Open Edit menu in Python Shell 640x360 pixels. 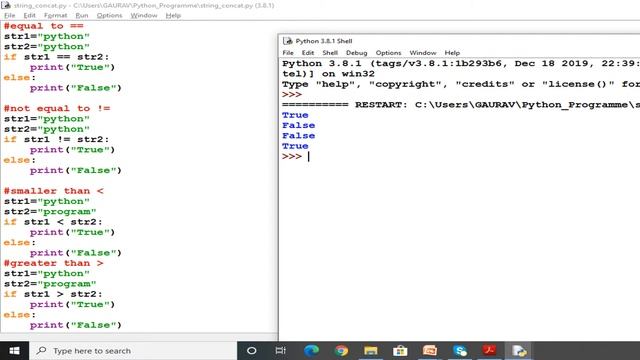pyautogui.click(x=308, y=53)
